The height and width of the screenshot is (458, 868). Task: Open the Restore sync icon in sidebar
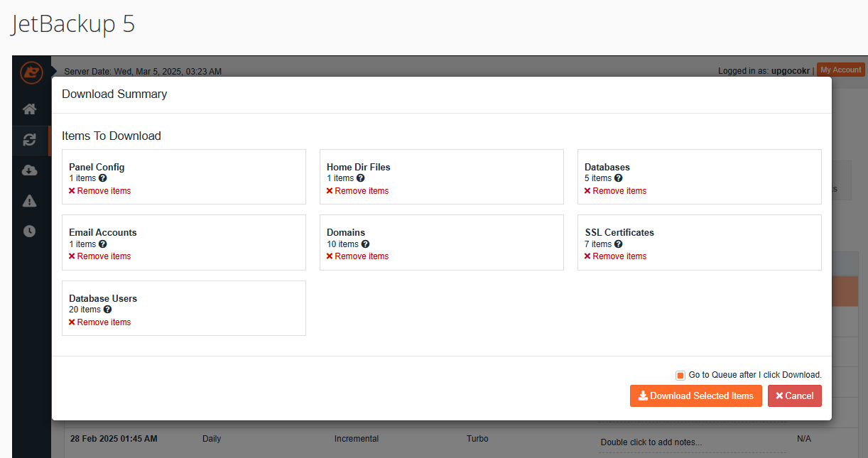[x=29, y=140]
